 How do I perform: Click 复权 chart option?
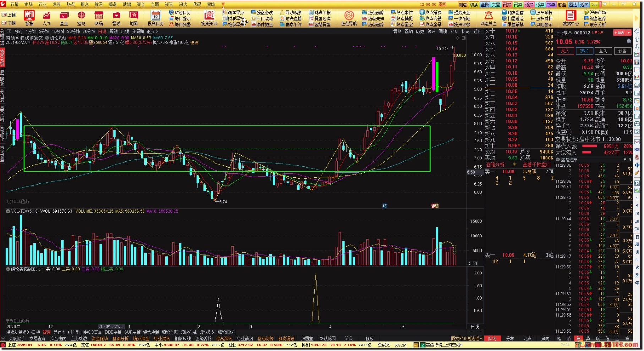[397, 32]
